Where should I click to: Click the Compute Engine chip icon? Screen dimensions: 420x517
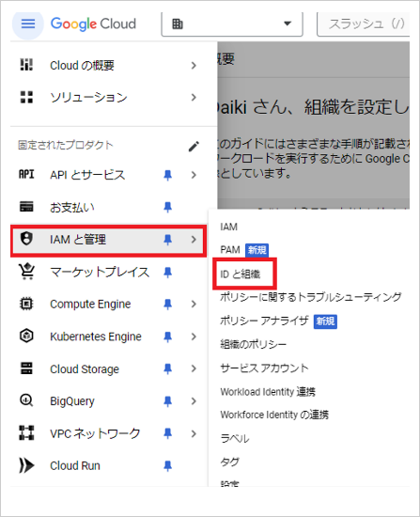[x=26, y=304]
